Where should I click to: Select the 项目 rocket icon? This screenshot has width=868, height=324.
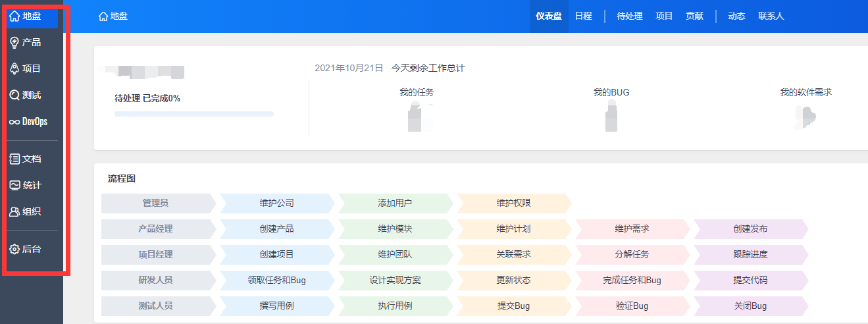pyautogui.click(x=14, y=69)
